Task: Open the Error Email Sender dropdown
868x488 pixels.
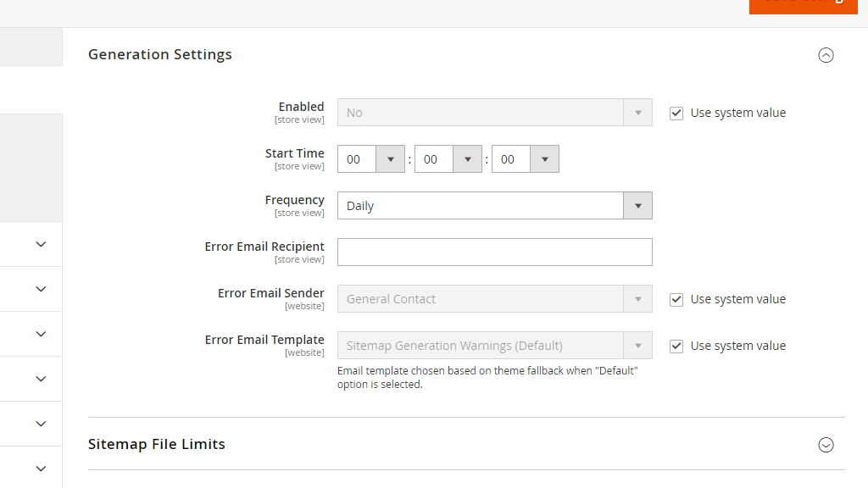Action: click(637, 298)
